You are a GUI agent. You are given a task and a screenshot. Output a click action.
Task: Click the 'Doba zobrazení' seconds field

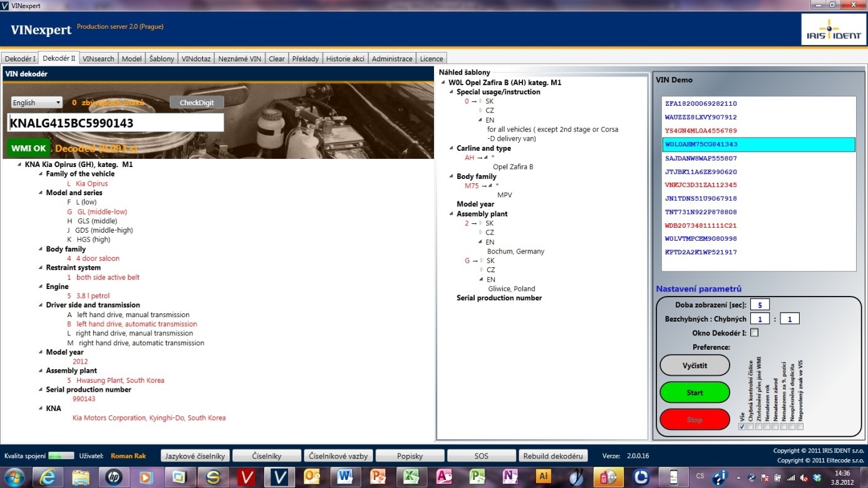(x=760, y=305)
